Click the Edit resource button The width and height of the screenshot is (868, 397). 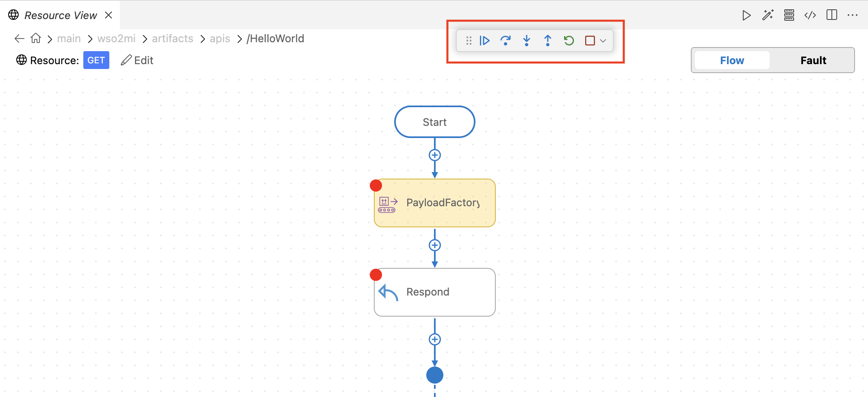(x=137, y=60)
